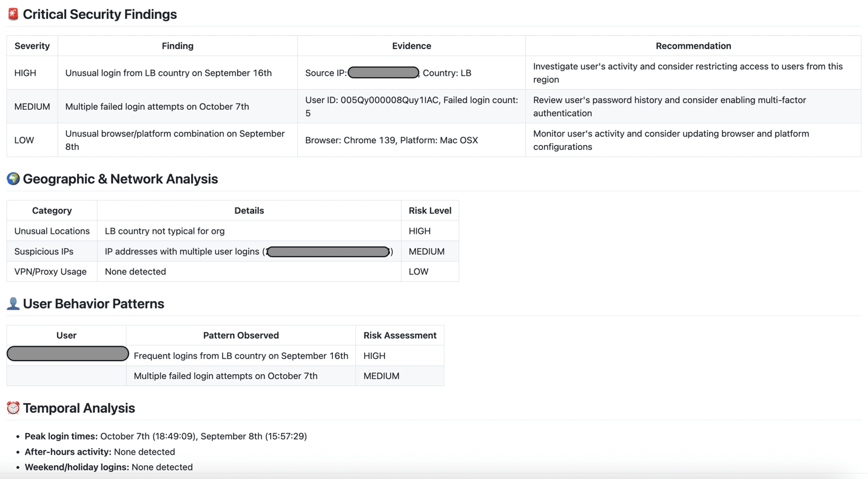Click the red siren icon beside Critical Security Findings

13,14
